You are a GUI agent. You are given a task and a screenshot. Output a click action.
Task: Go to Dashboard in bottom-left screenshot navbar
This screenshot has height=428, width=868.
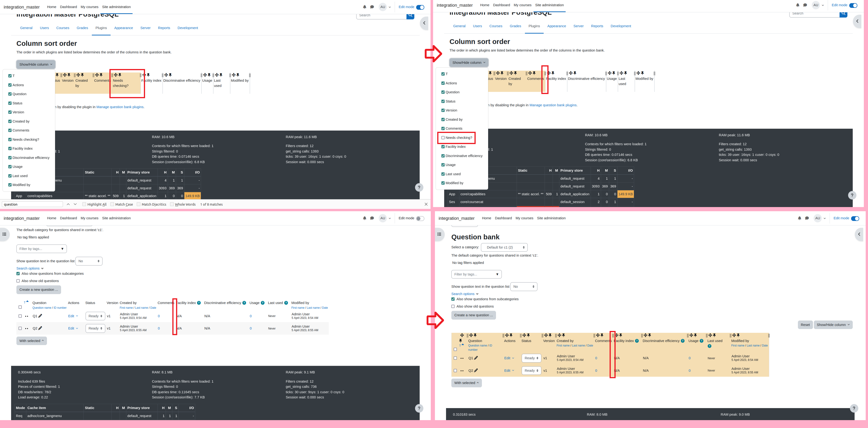point(68,218)
